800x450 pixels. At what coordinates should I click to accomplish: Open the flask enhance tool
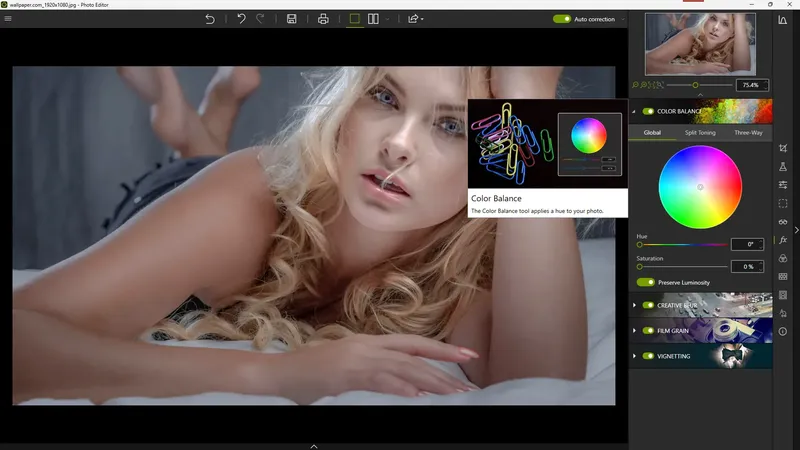pyautogui.click(x=783, y=166)
